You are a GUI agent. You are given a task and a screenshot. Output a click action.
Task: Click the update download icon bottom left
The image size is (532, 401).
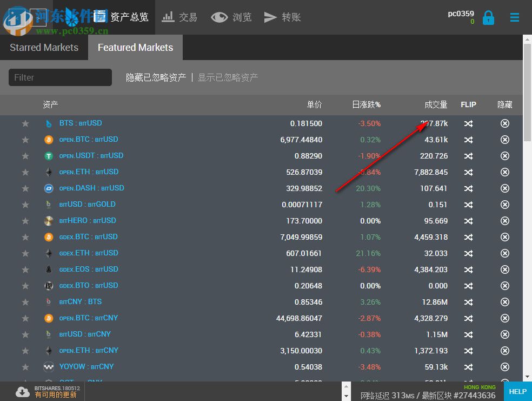tap(22, 391)
